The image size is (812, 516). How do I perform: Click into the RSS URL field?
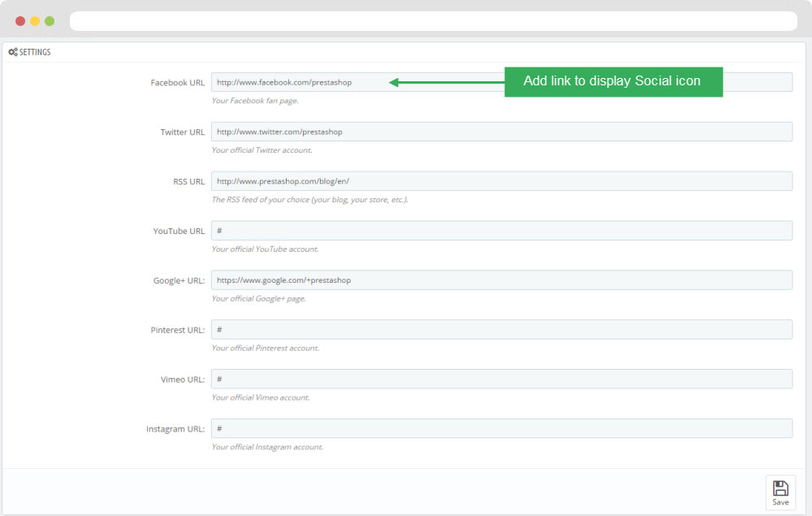pyautogui.click(x=501, y=181)
